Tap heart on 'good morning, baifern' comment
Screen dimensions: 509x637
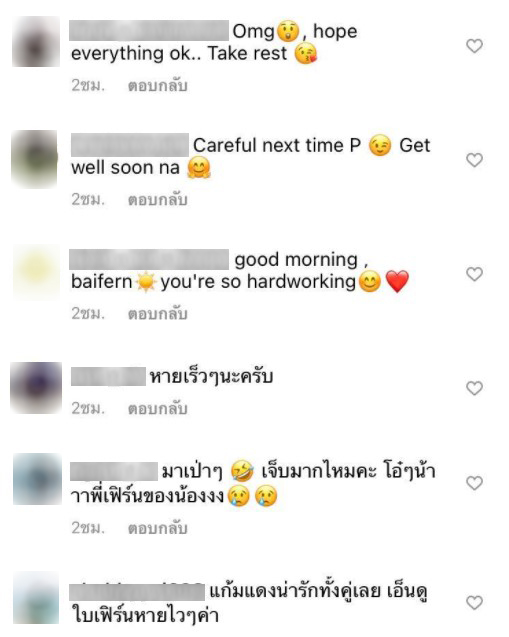pos(474,274)
